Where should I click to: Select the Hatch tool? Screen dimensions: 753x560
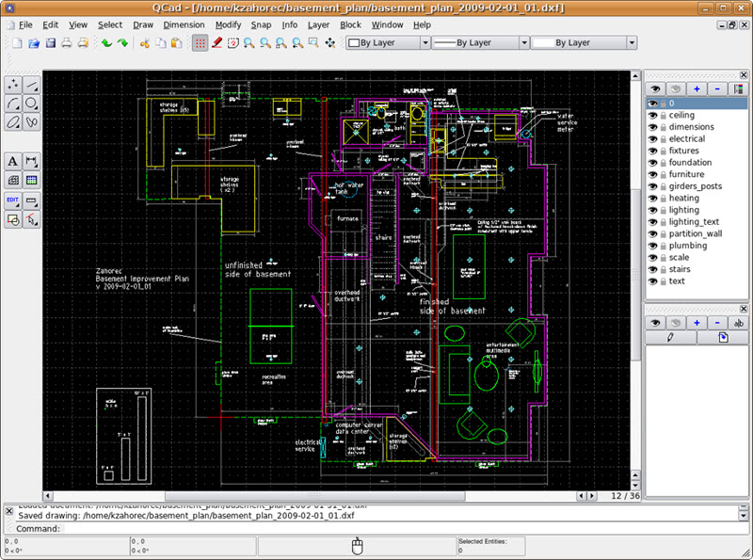[12, 180]
